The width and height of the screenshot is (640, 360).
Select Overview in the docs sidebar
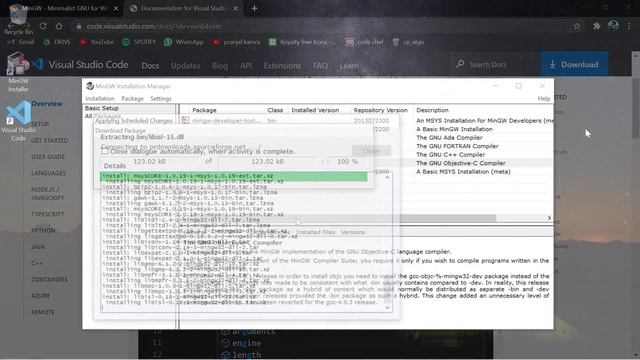[x=47, y=104]
